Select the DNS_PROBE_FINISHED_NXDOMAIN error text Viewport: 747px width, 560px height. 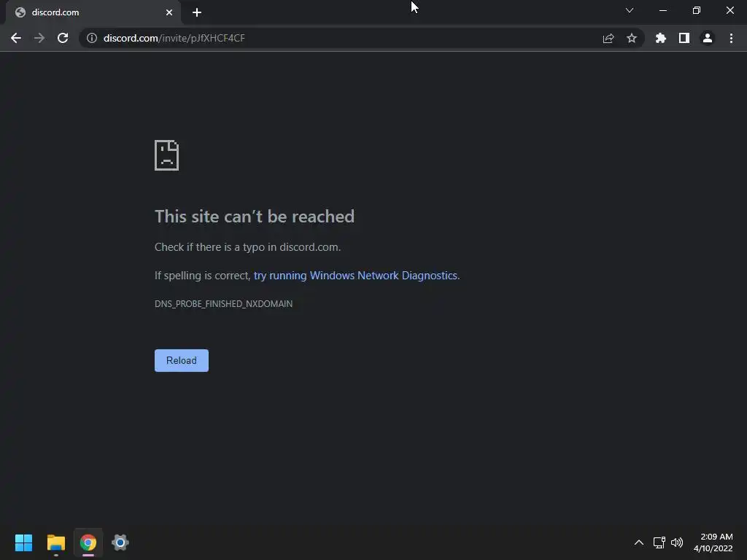pyautogui.click(x=223, y=304)
